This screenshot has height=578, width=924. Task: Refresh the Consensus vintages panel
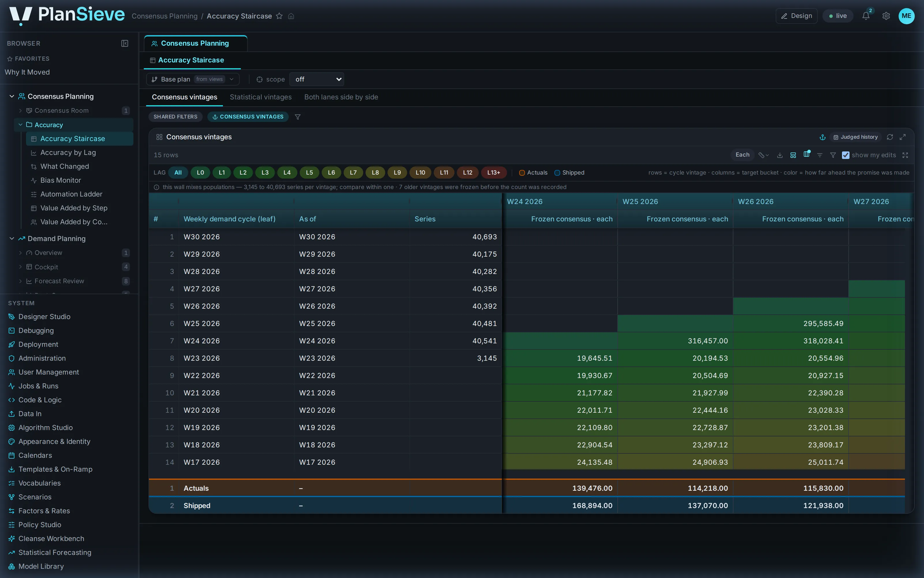tap(890, 137)
